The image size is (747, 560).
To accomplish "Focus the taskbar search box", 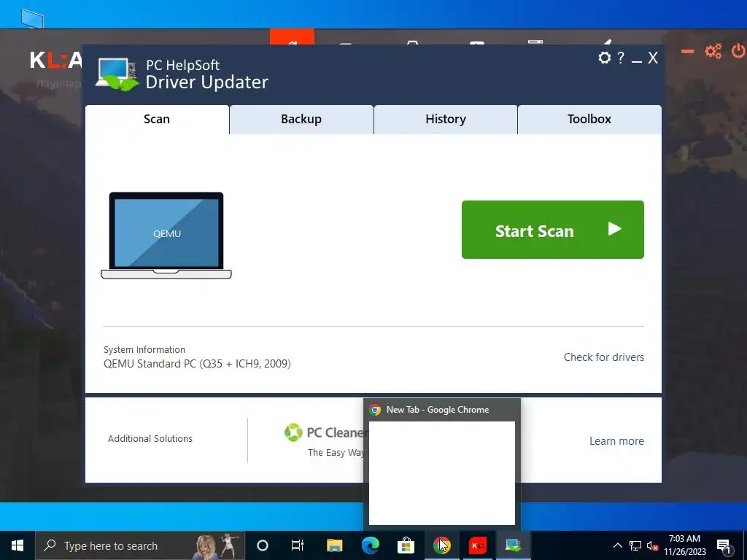I will point(140,545).
